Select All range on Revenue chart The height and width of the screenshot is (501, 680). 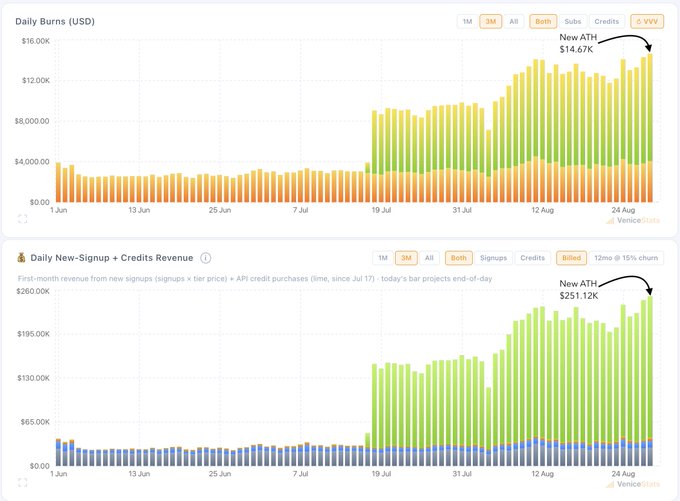429,258
